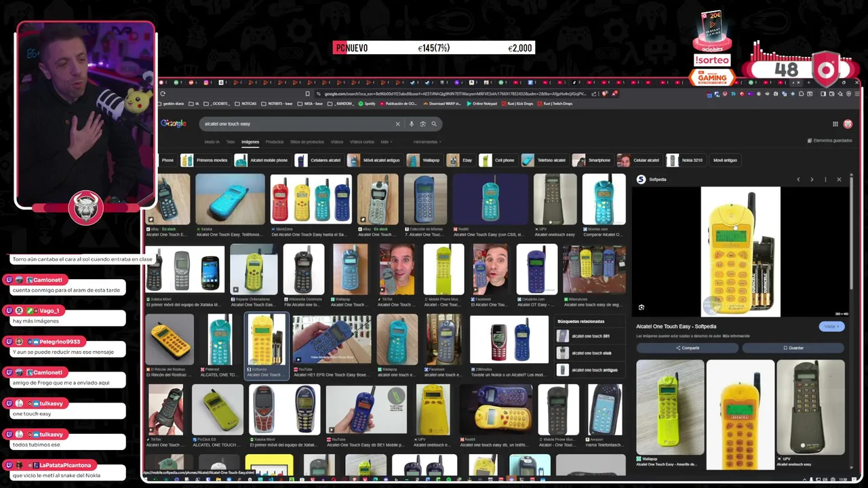Open the Online Notepad bookmark

pos(482,104)
